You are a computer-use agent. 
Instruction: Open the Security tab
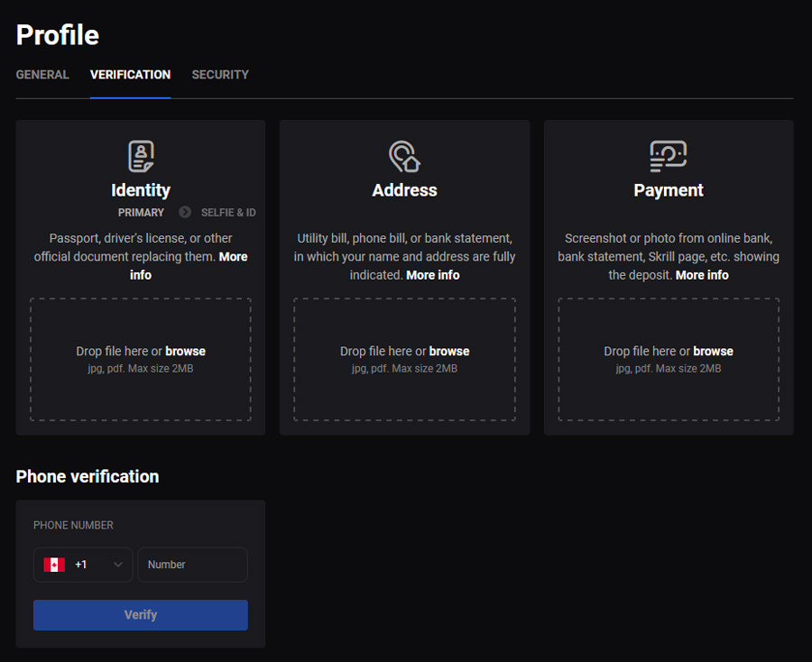click(220, 75)
